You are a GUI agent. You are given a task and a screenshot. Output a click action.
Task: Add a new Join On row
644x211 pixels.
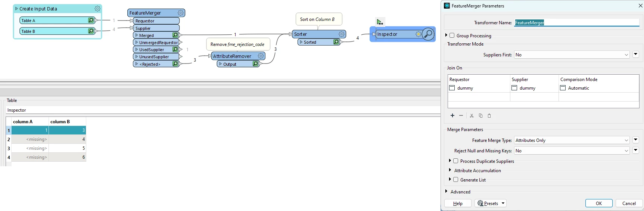[452, 115]
